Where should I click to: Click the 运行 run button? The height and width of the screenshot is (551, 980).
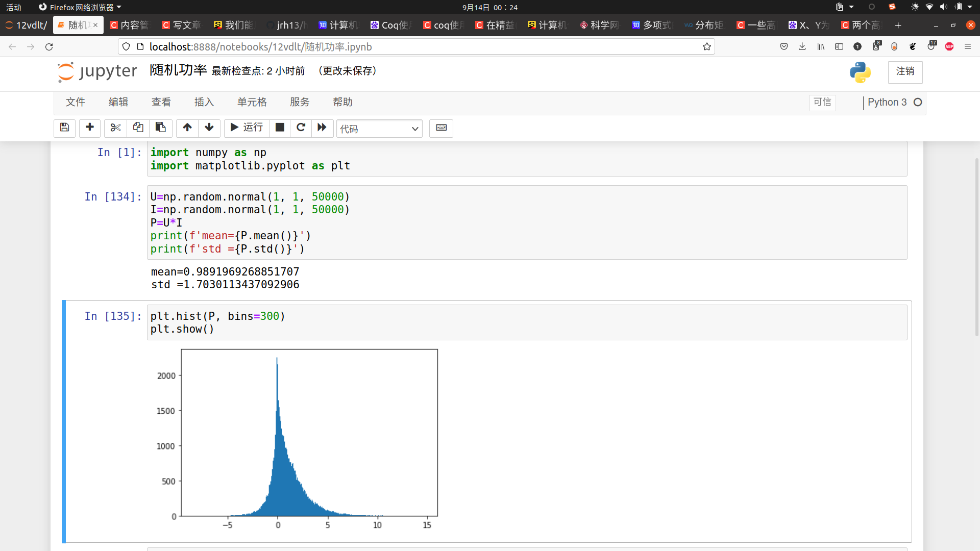click(x=247, y=128)
